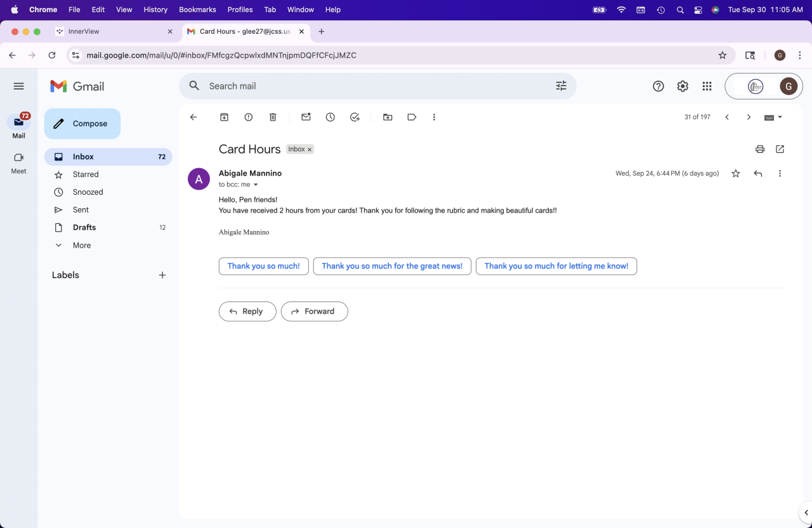Delete the Card Hours email

[x=273, y=117]
